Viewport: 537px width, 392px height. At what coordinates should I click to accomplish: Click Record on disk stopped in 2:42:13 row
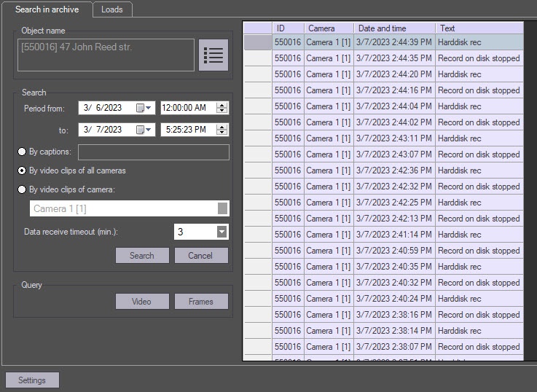[x=479, y=219]
